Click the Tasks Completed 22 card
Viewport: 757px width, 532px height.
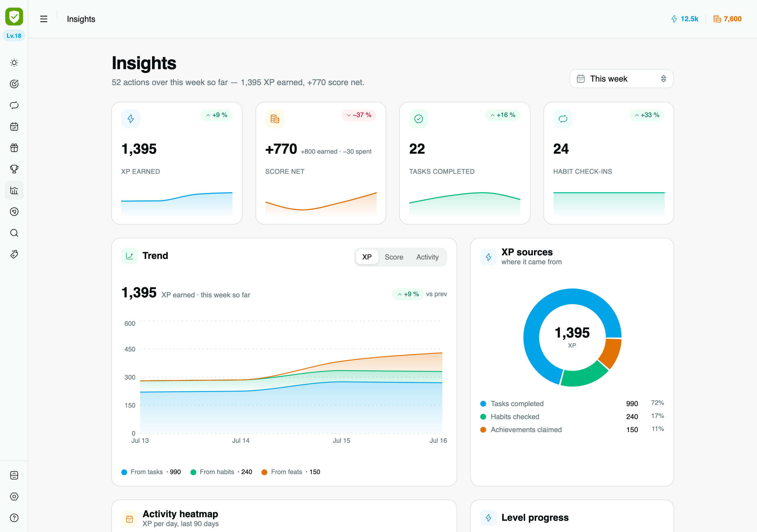click(x=465, y=163)
